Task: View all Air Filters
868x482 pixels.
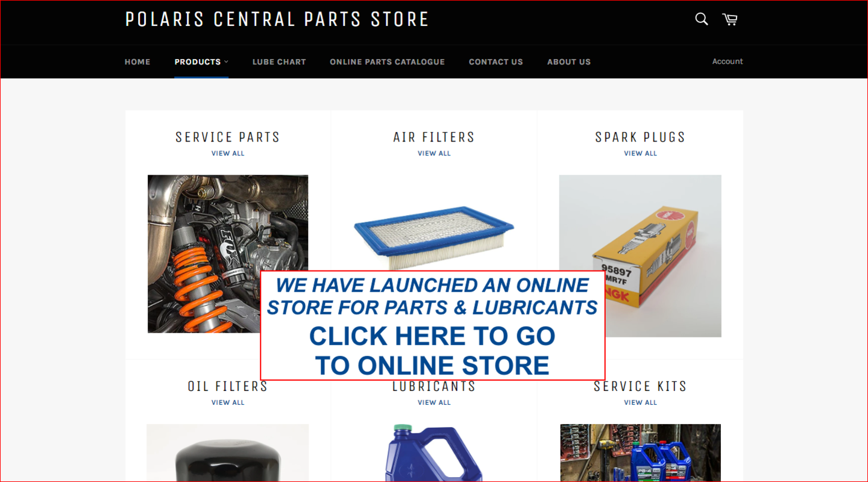Action: pyautogui.click(x=434, y=153)
